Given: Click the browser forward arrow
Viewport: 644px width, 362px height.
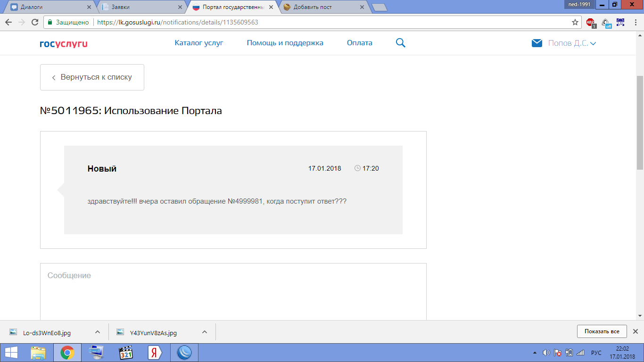Looking at the screenshot, I should (x=22, y=22).
